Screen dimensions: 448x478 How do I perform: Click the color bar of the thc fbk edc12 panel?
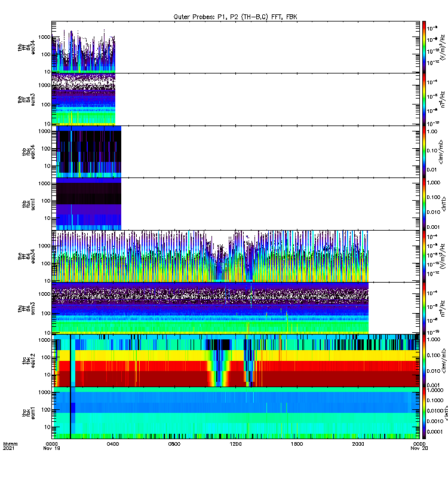(424, 360)
